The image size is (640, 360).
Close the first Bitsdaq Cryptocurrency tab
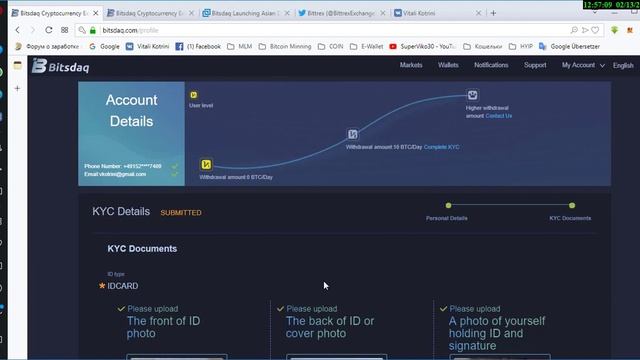(x=96, y=13)
